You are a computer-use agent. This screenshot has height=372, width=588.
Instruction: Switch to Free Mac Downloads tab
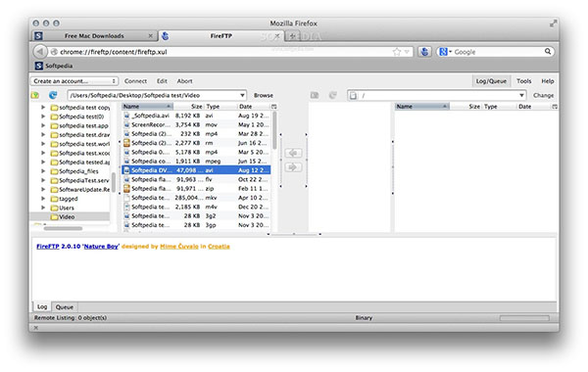point(94,36)
